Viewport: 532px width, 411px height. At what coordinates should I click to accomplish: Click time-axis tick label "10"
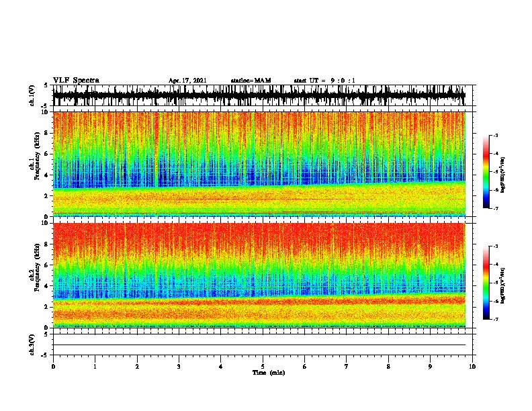pos(472,367)
